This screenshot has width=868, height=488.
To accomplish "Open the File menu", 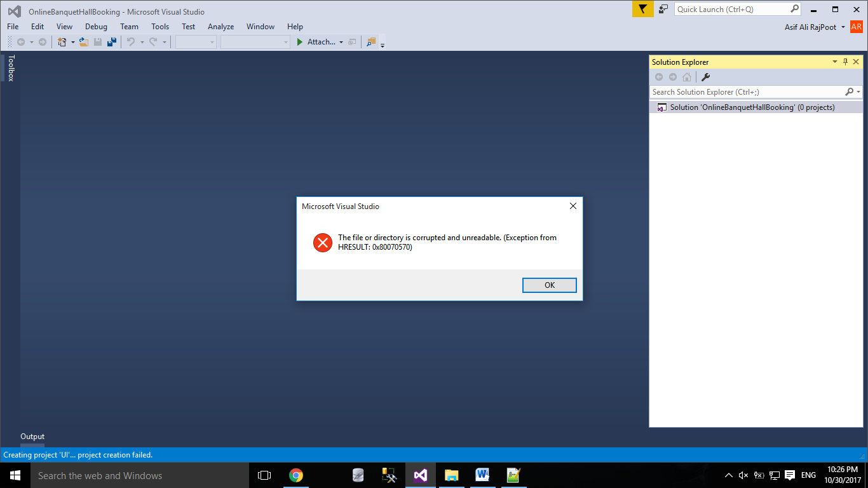I will pos(13,27).
